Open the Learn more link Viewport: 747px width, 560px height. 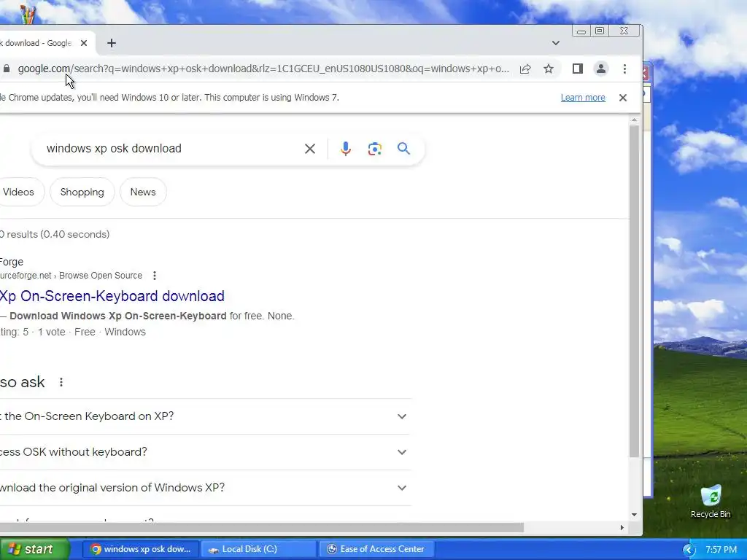pyautogui.click(x=583, y=98)
